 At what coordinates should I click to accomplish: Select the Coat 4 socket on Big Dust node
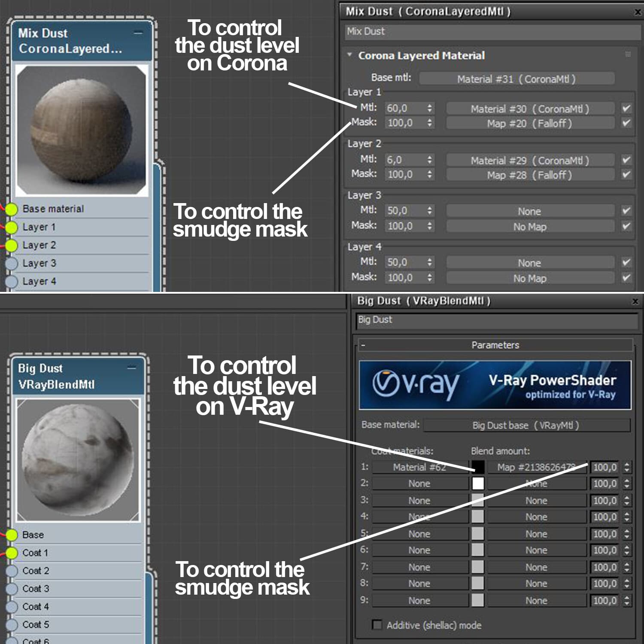[x=12, y=607]
